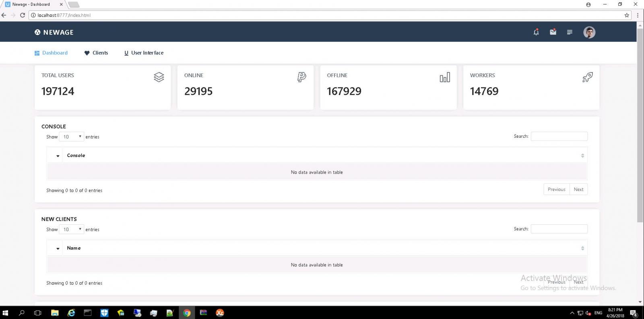
Task: Open the User Interface menu item
Action: (144, 53)
